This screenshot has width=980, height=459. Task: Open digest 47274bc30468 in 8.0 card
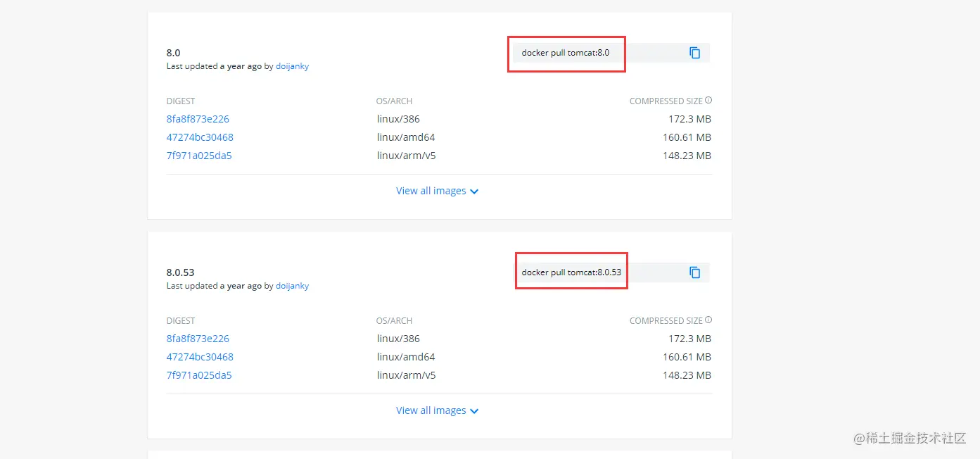[x=200, y=137]
